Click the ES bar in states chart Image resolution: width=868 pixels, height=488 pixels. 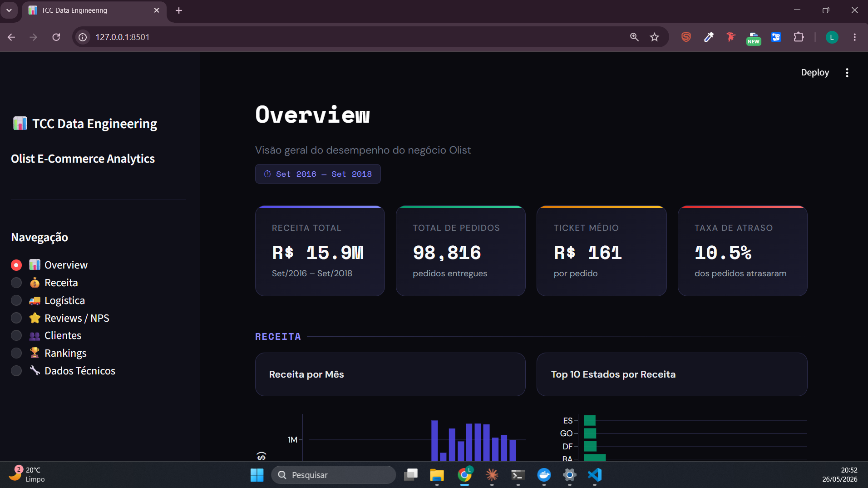click(x=590, y=420)
